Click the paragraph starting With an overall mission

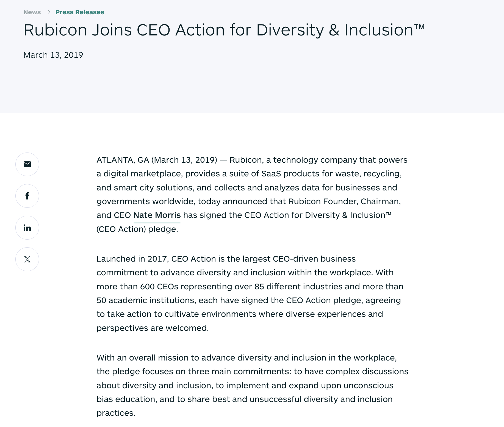point(253,385)
